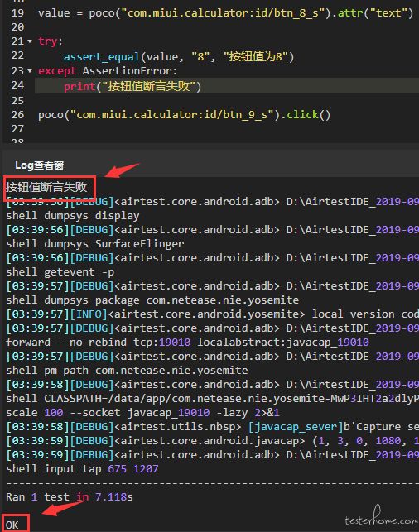Click the AssertionError keyword on line 23
419x532 pixels.
tap(130, 71)
